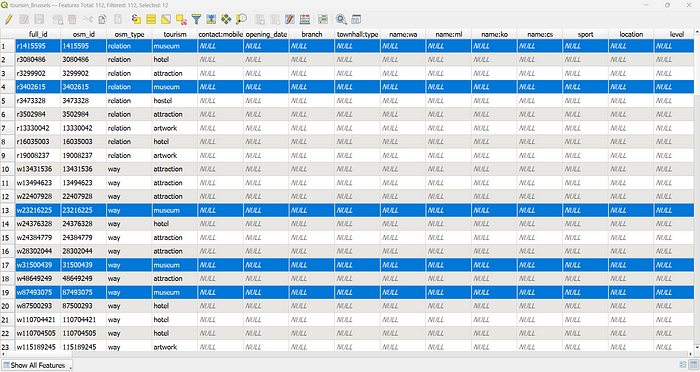Click way cell in row w13431536

[129, 169]
